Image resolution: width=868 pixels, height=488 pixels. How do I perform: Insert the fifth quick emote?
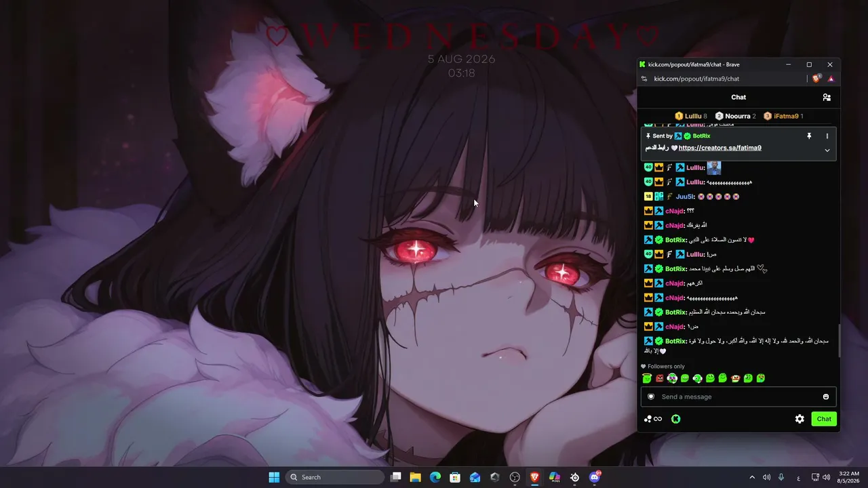698,378
